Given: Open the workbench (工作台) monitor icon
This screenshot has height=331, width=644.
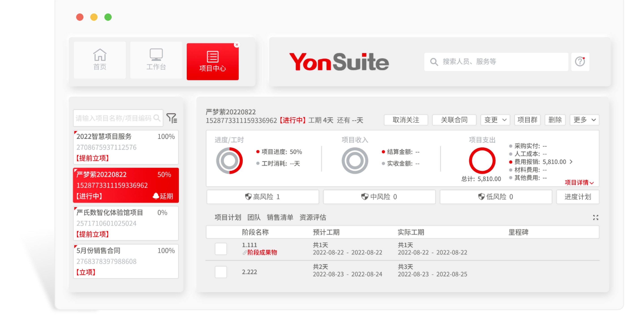Looking at the screenshot, I should 156,55.
